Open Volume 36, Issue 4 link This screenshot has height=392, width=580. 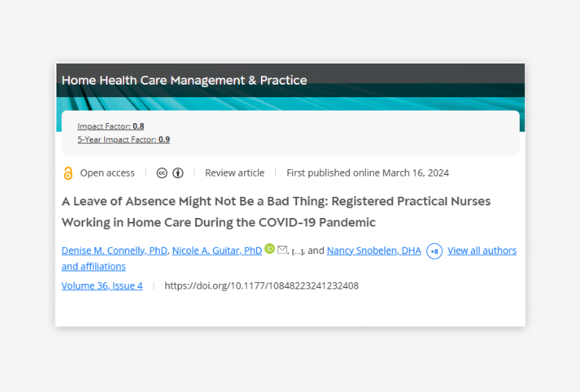click(x=102, y=285)
